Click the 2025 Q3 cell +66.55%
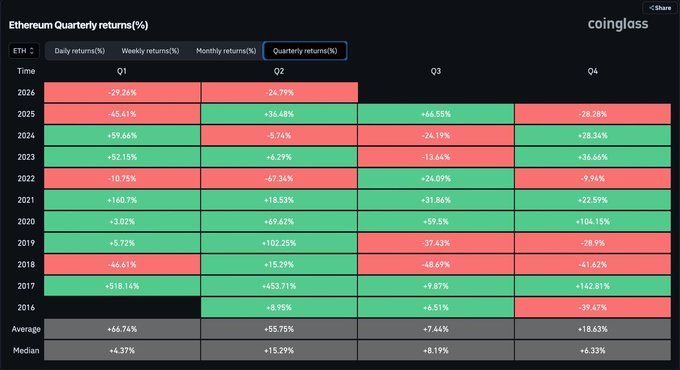Screen dimensions: 680x370 pos(436,114)
